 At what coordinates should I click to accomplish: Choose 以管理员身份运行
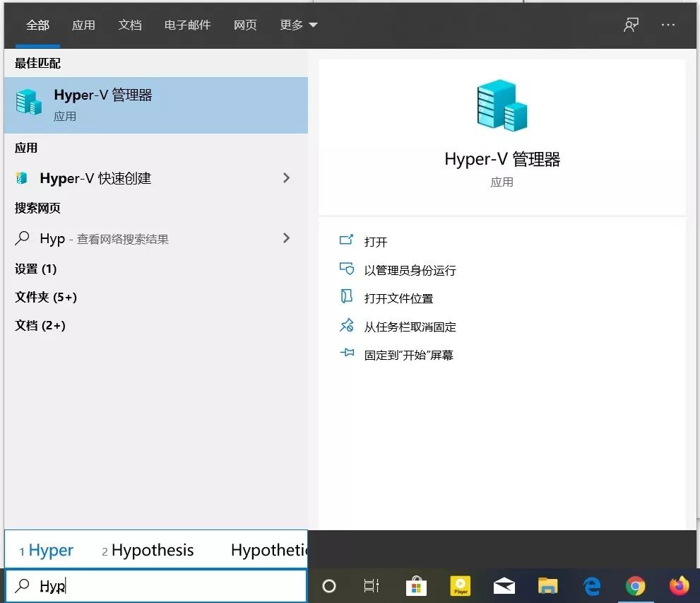(x=410, y=270)
